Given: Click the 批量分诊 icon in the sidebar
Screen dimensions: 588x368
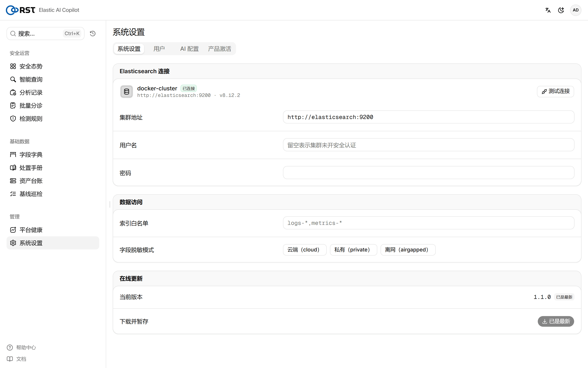Looking at the screenshot, I should (13, 105).
